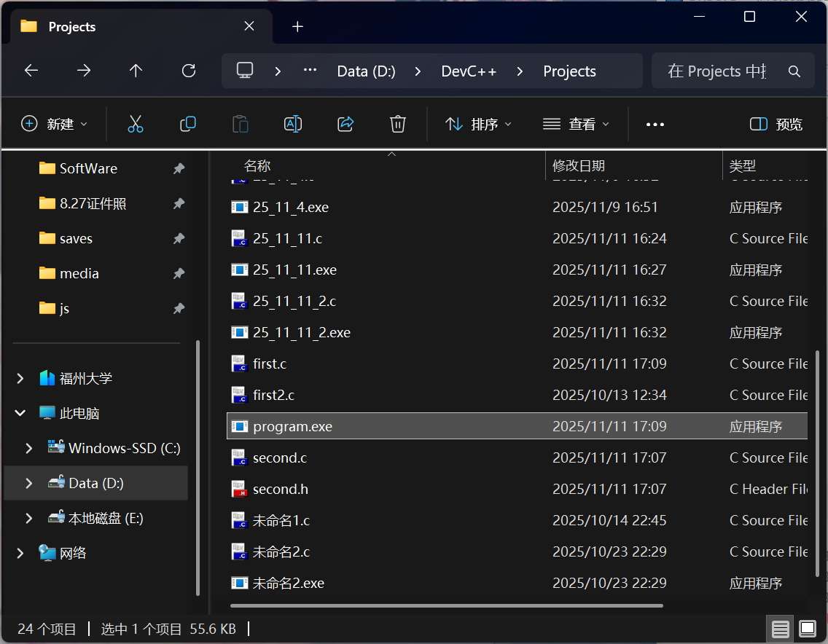Click chevron after Data (D:) in path
828x644 pixels.
[418, 71]
